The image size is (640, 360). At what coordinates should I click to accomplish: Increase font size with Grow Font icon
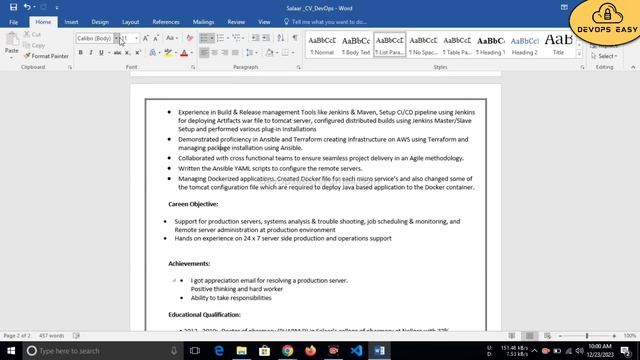[x=146, y=38]
